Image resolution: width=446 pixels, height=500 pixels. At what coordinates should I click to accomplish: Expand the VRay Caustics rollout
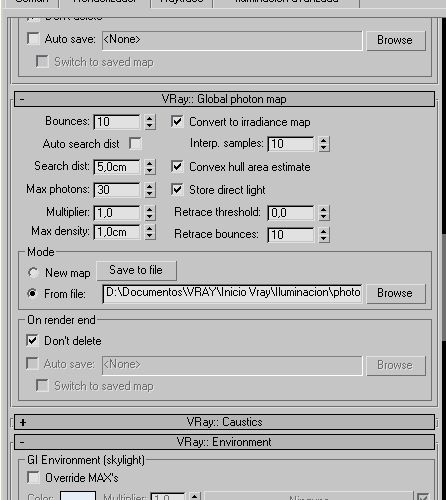[x=224, y=422]
